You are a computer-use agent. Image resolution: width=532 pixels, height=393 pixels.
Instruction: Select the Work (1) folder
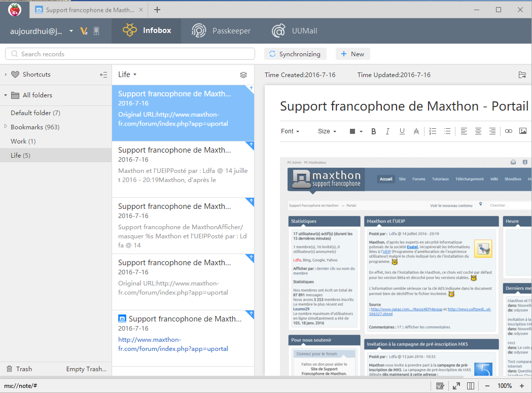click(x=56, y=141)
